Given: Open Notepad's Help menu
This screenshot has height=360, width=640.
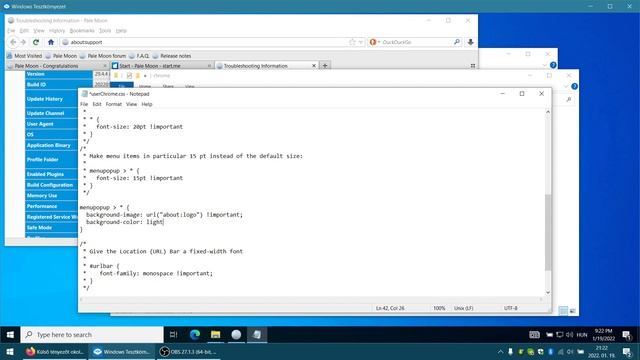Looking at the screenshot, I should [147, 104].
